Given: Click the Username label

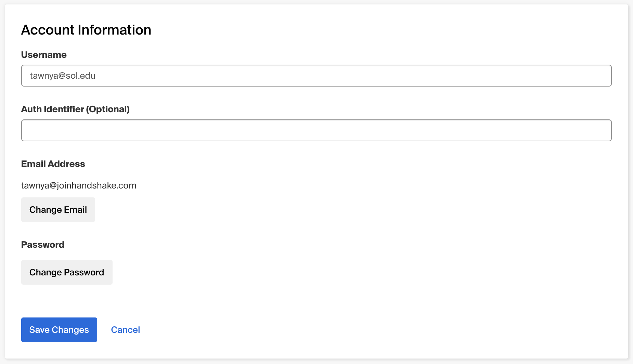Looking at the screenshot, I should (44, 55).
